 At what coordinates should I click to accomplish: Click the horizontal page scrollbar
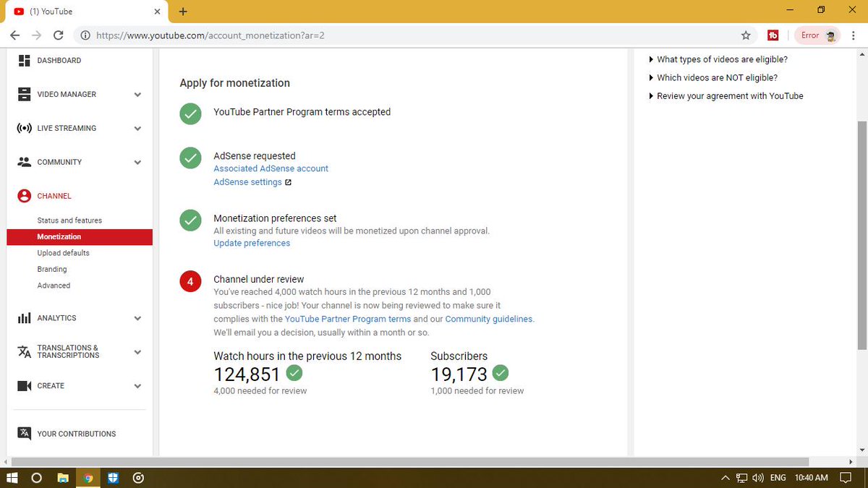pyautogui.click(x=411, y=461)
